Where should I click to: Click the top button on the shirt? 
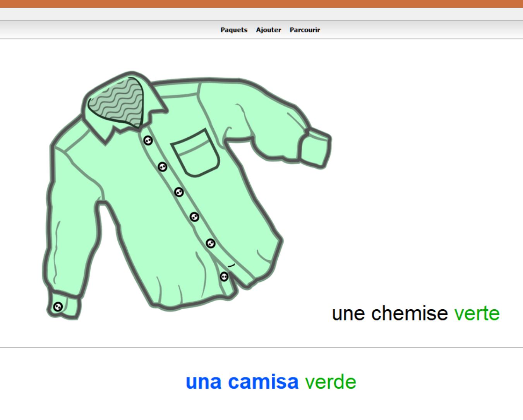coord(148,140)
